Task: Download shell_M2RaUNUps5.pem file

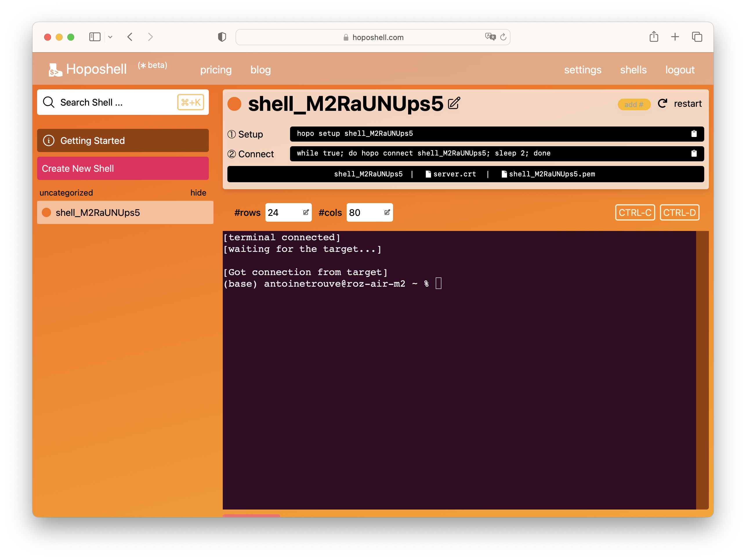Action: (548, 174)
